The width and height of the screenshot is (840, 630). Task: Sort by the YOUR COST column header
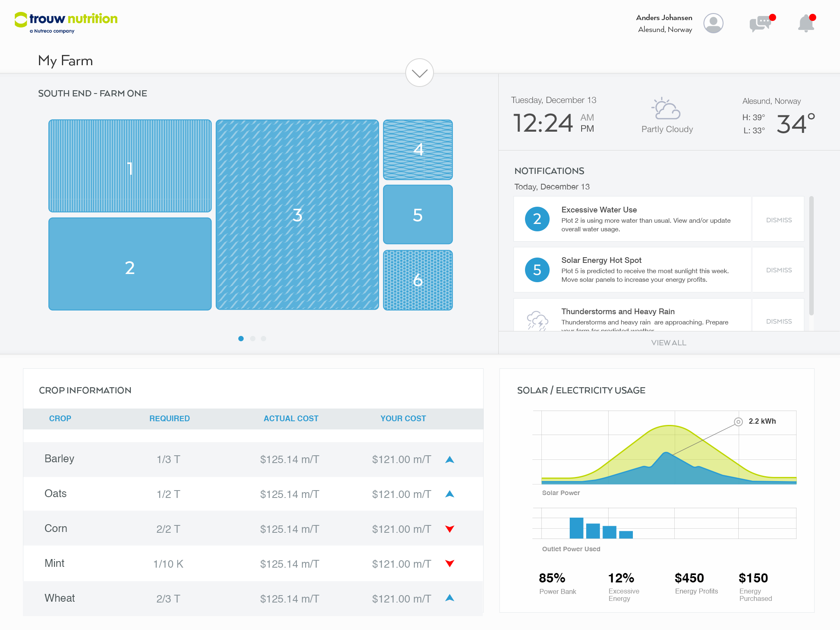pyautogui.click(x=403, y=419)
